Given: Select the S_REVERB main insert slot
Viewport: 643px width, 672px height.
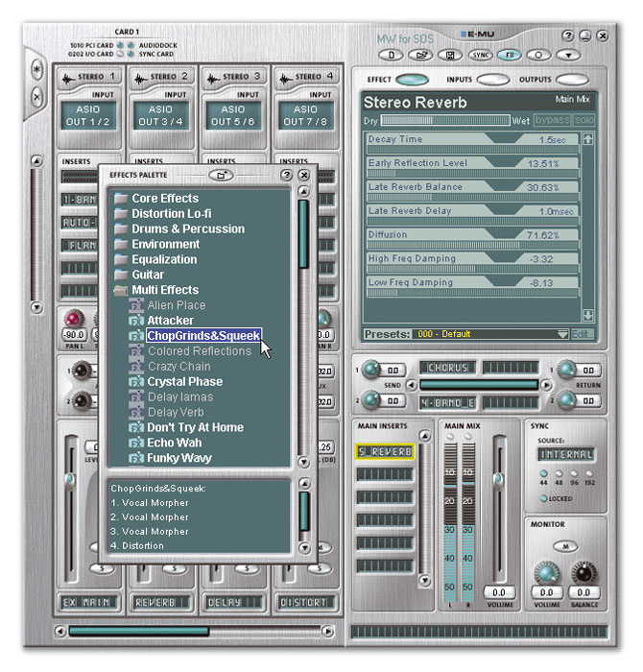Looking at the screenshot, I should coord(384,451).
